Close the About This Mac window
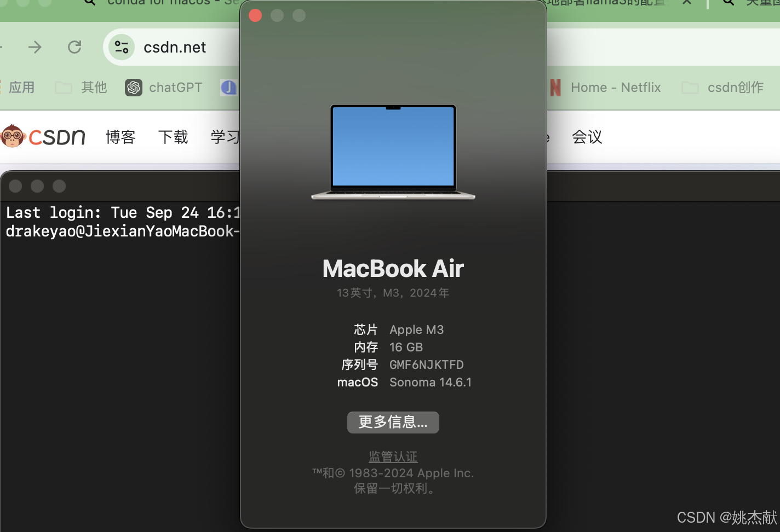 tap(255, 15)
